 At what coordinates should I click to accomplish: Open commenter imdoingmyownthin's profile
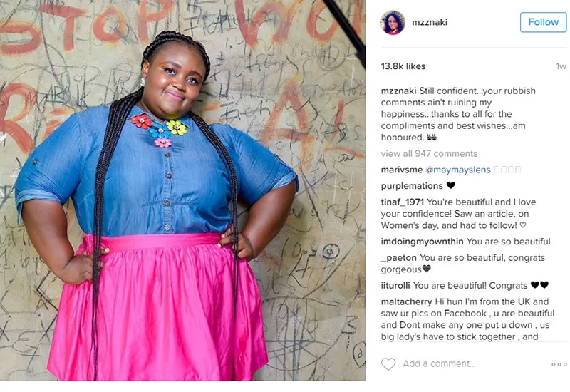pos(422,242)
